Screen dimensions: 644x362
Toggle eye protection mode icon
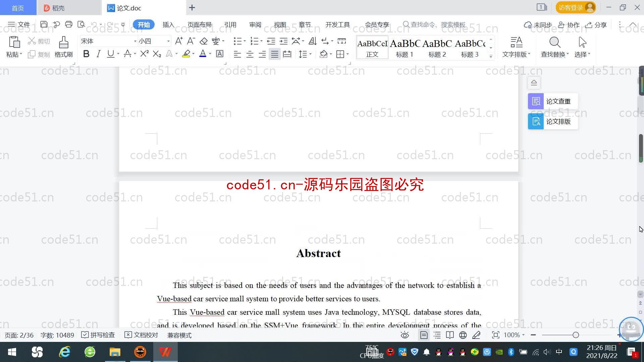click(405, 335)
